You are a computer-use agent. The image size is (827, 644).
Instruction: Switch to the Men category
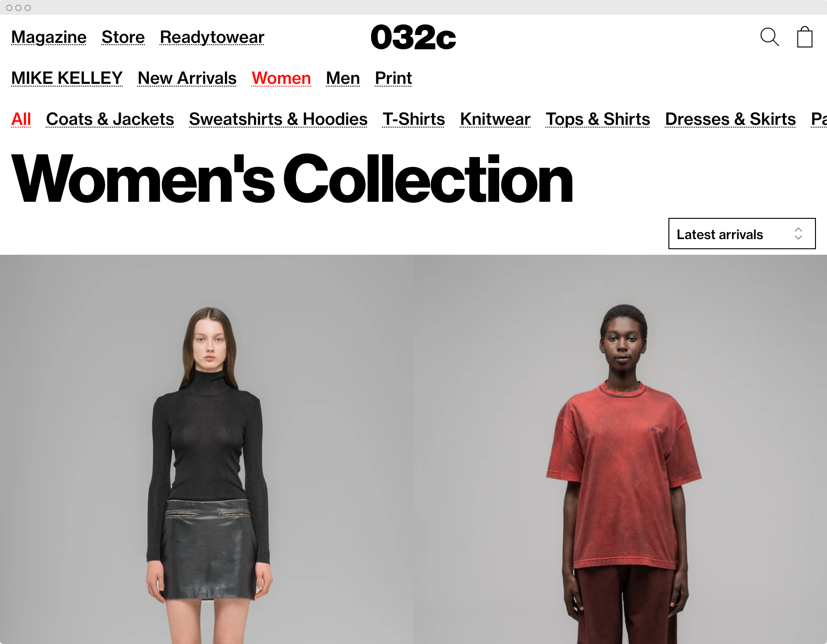[x=343, y=78]
